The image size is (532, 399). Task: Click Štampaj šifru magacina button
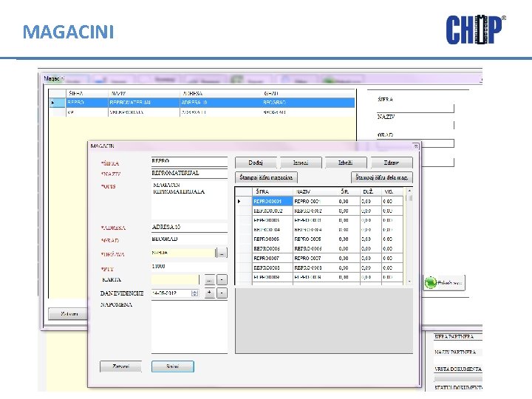(x=266, y=177)
